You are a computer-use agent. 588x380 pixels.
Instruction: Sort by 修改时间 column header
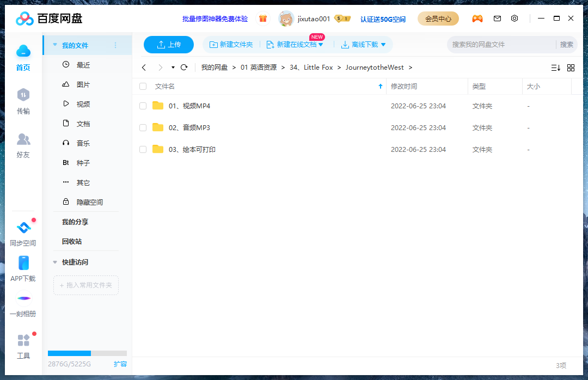pyautogui.click(x=404, y=86)
